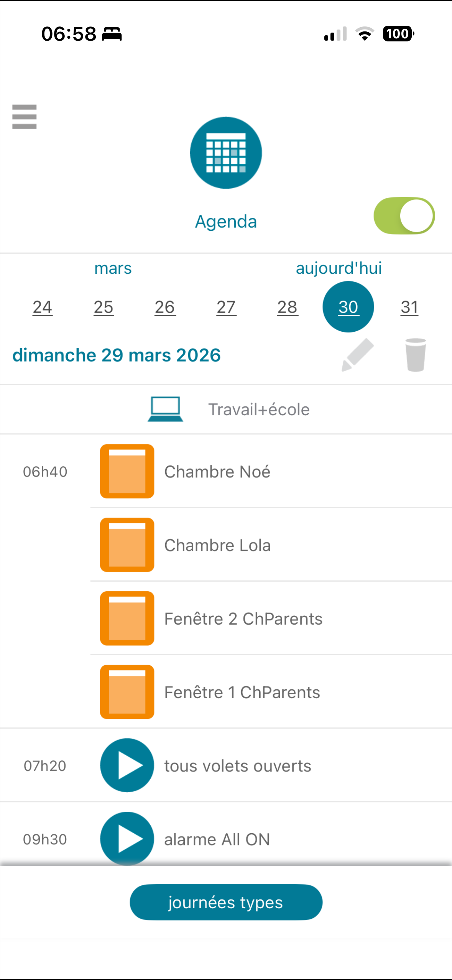452x980 pixels.
Task: Edit the day with pencil icon
Action: pyautogui.click(x=358, y=355)
